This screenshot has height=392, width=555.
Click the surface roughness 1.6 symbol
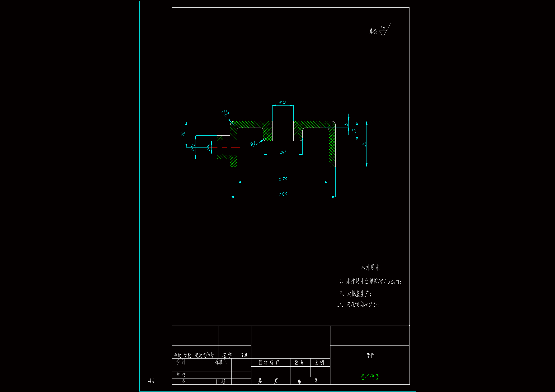[x=384, y=30]
